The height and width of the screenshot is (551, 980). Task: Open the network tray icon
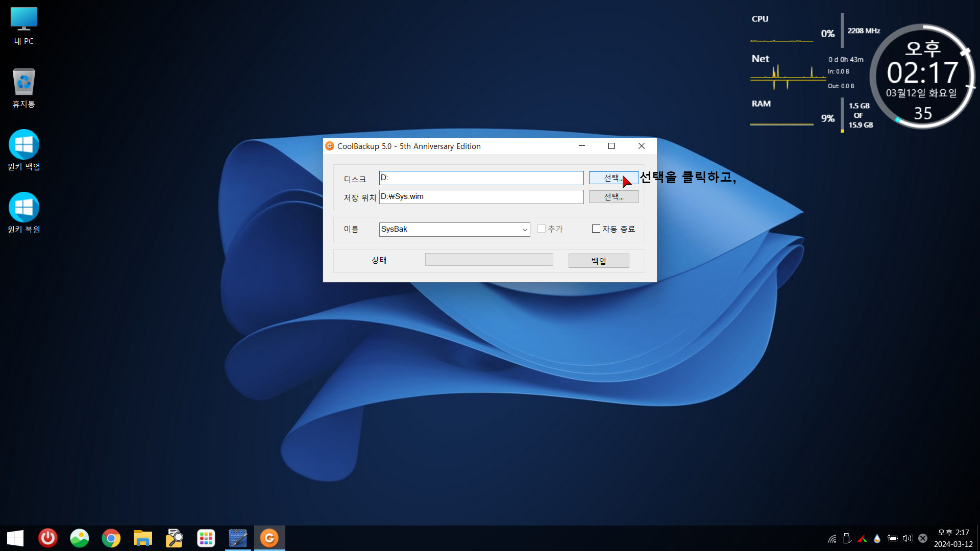click(832, 538)
